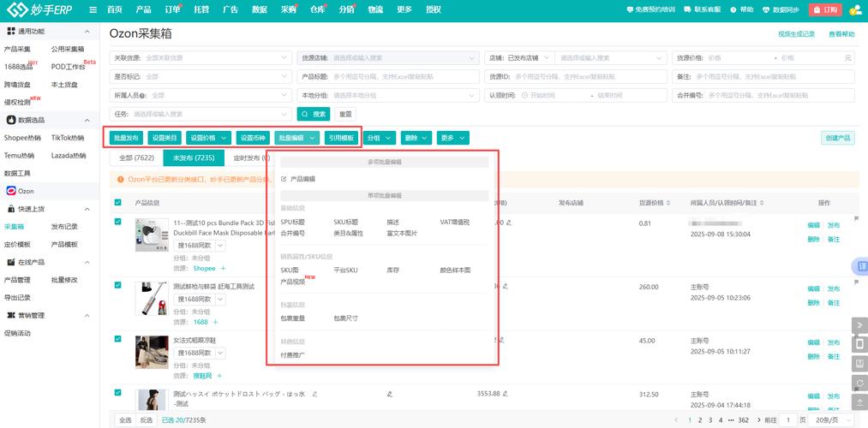This screenshot has width=868, height=428.
Task: Open the 本地分组 dropdown
Action: click(388, 95)
